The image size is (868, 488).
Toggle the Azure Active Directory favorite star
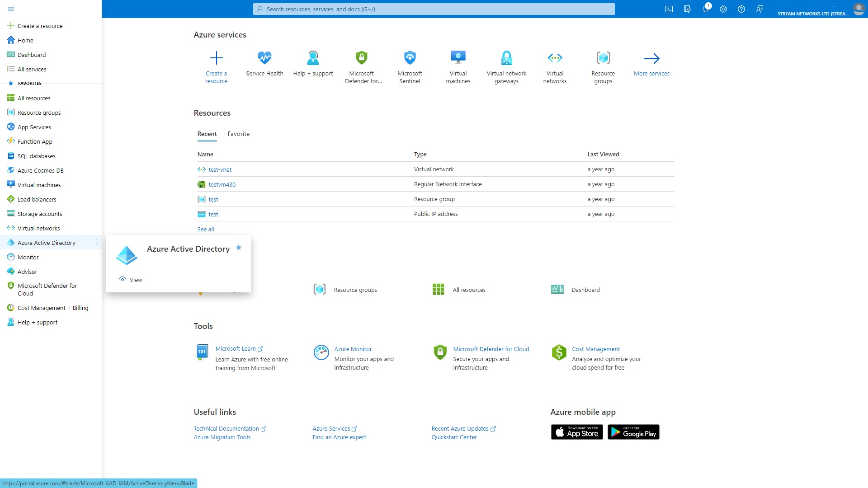coord(238,248)
